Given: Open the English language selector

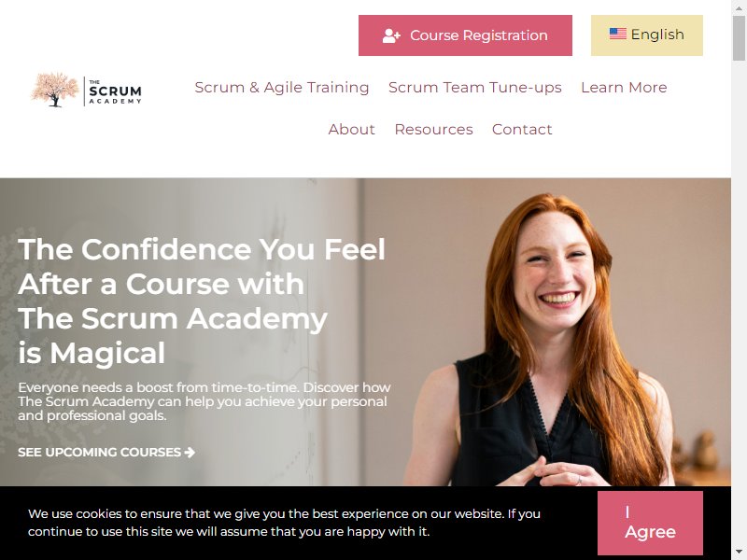Looking at the screenshot, I should pos(646,35).
